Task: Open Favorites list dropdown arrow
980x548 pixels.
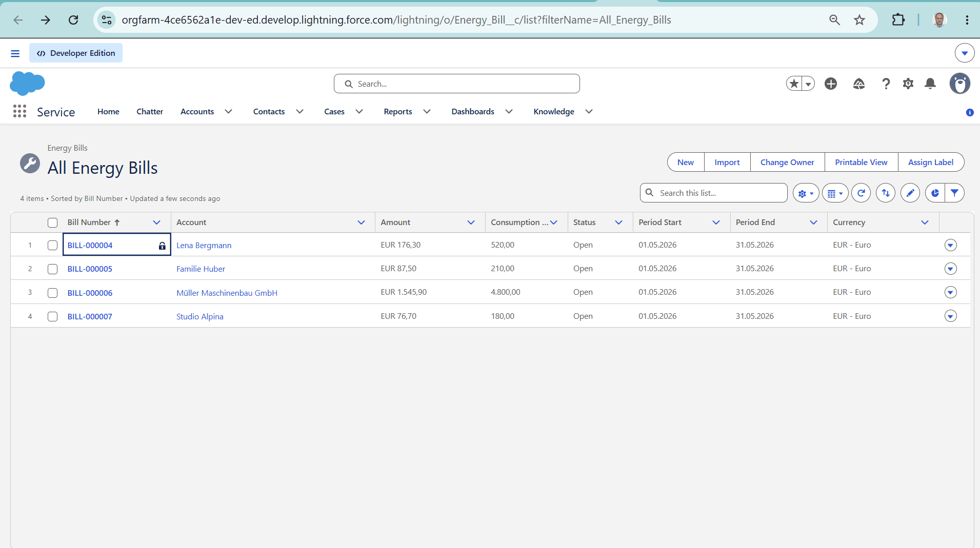Action: pos(808,84)
